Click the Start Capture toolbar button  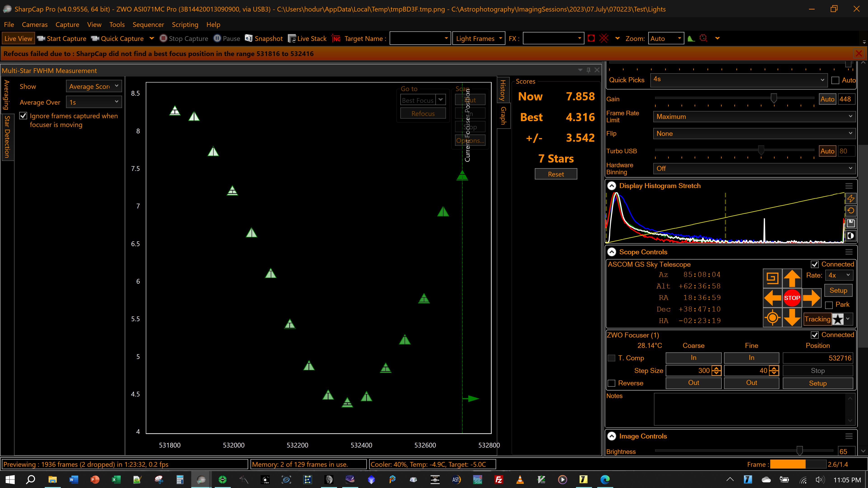pyautogui.click(x=61, y=38)
